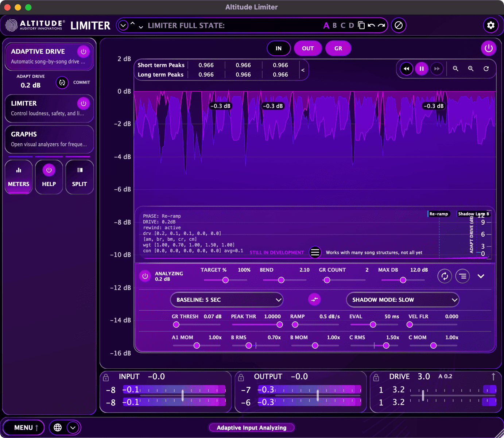Image resolution: width=504 pixels, height=438 pixels.
Task: Adjust the Max dB slider handle
Action: [403, 280]
